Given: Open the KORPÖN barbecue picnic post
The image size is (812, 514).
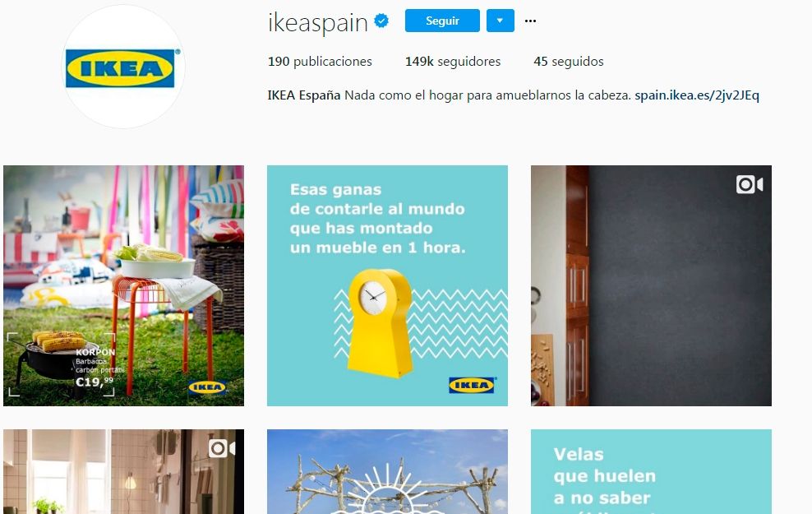Looking at the screenshot, I should [x=124, y=285].
